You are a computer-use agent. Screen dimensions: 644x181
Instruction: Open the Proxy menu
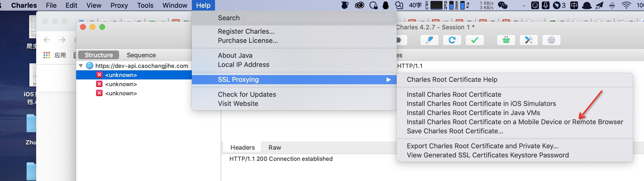click(119, 5)
